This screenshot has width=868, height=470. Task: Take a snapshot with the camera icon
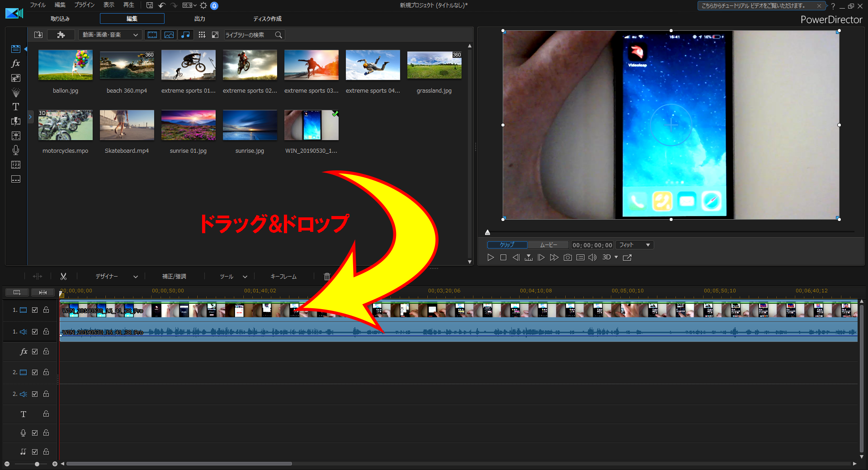point(567,257)
